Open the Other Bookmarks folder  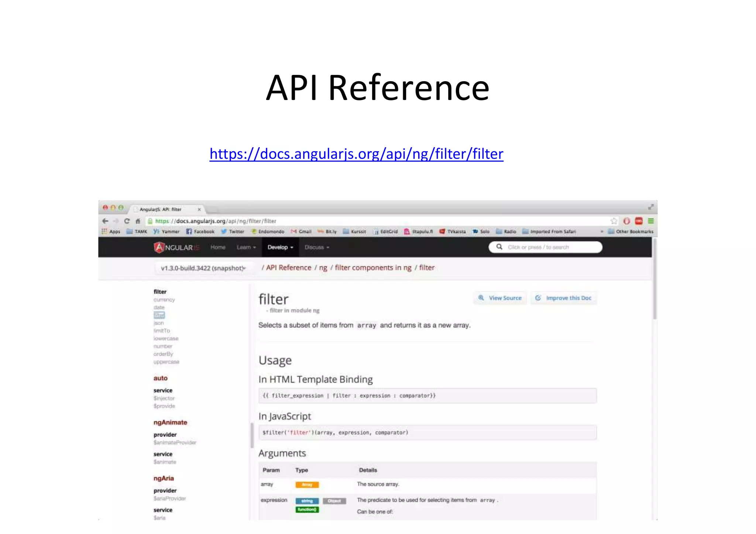click(x=630, y=231)
